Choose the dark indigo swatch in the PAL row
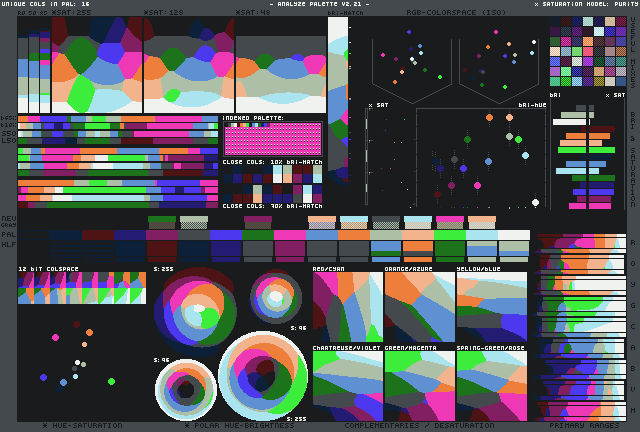Screen dimensions: 640x432 click(130, 235)
